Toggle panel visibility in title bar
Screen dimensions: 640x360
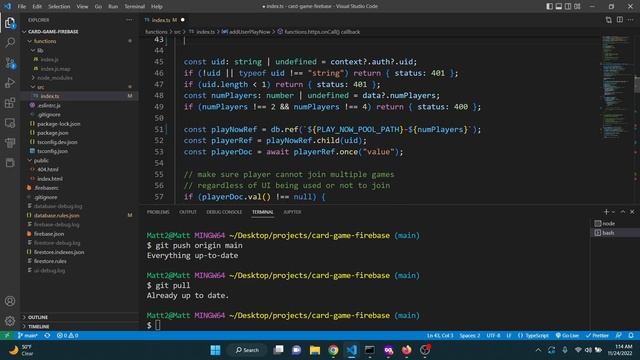(x=559, y=6)
